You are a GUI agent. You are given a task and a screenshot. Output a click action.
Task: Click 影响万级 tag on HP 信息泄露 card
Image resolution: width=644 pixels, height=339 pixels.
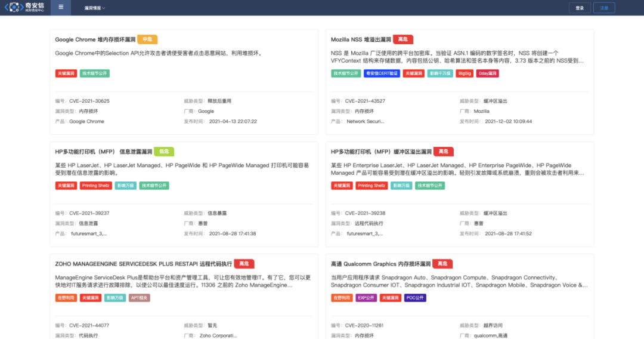[x=125, y=186]
